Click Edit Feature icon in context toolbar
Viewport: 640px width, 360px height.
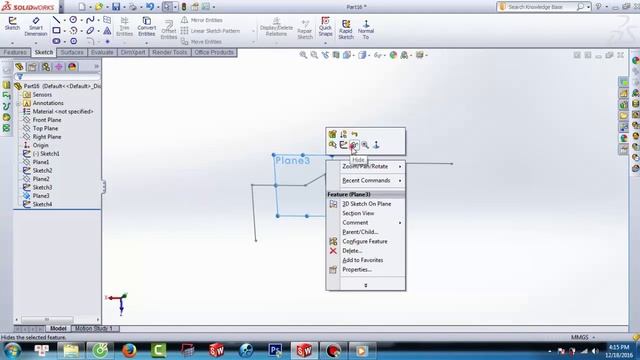pos(333,134)
